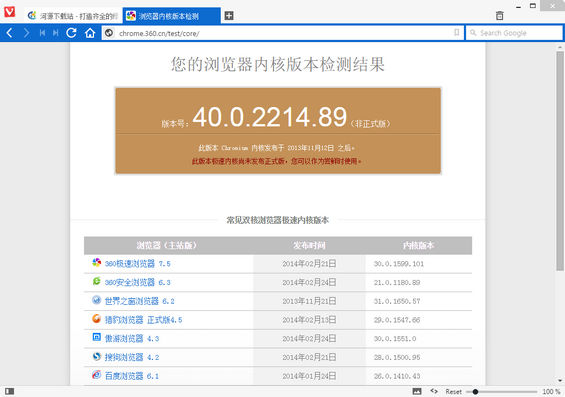
Task: Open page actions code icon
Action: pos(434,391)
